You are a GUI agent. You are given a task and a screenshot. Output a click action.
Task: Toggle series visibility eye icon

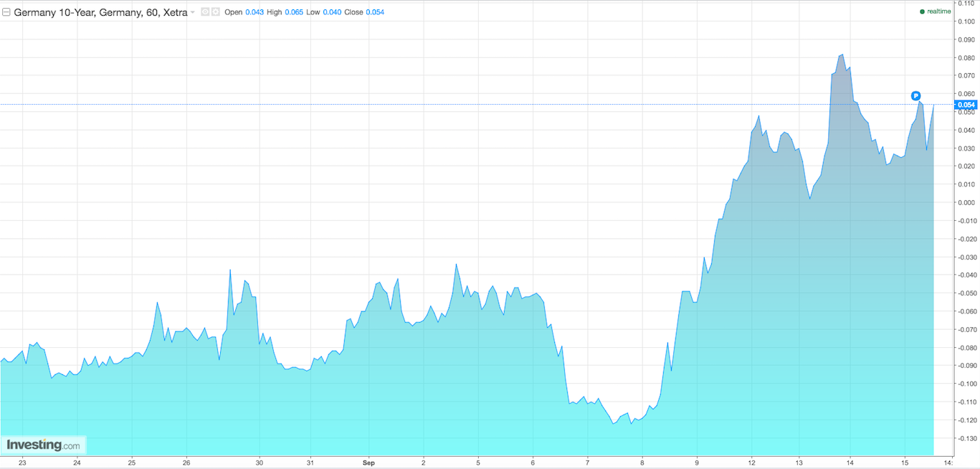(x=205, y=12)
